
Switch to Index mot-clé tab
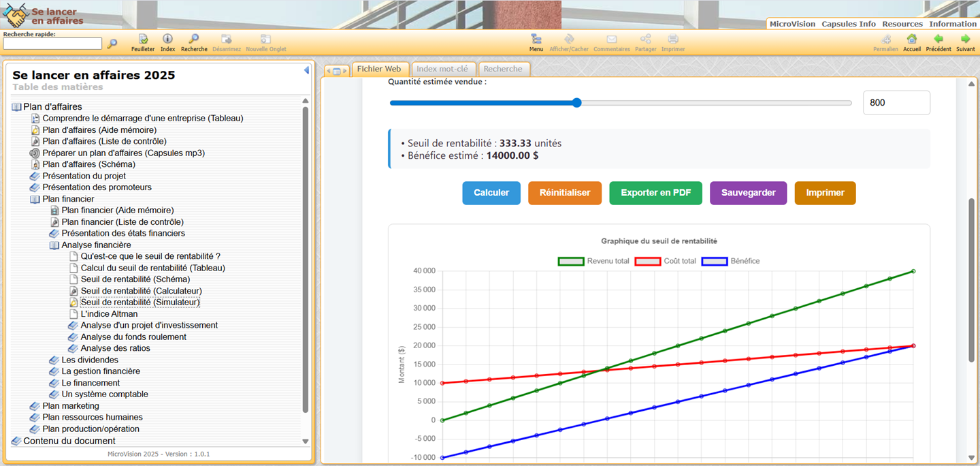tap(442, 69)
